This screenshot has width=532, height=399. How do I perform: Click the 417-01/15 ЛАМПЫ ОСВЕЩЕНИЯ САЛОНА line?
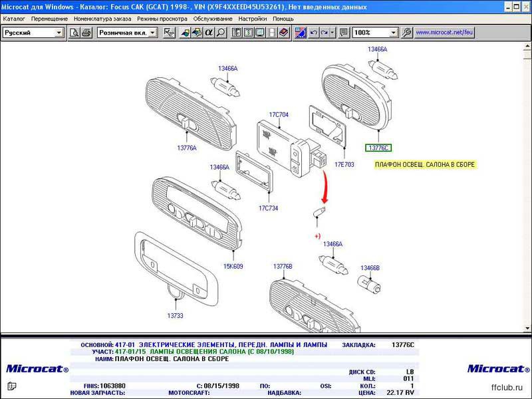pyautogui.click(x=204, y=352)
